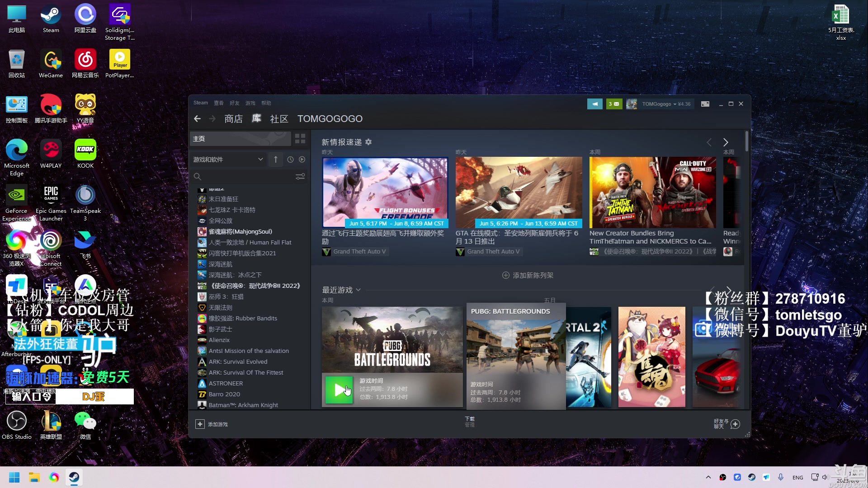Open news feed settings gear icon
This screenshot has width=868, height=488.
coord(368,142)
